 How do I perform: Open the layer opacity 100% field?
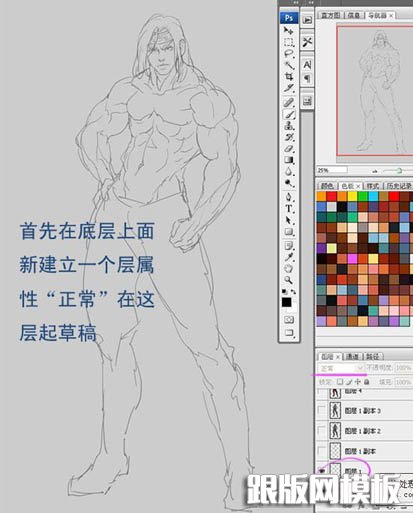[x=404, y=368]
